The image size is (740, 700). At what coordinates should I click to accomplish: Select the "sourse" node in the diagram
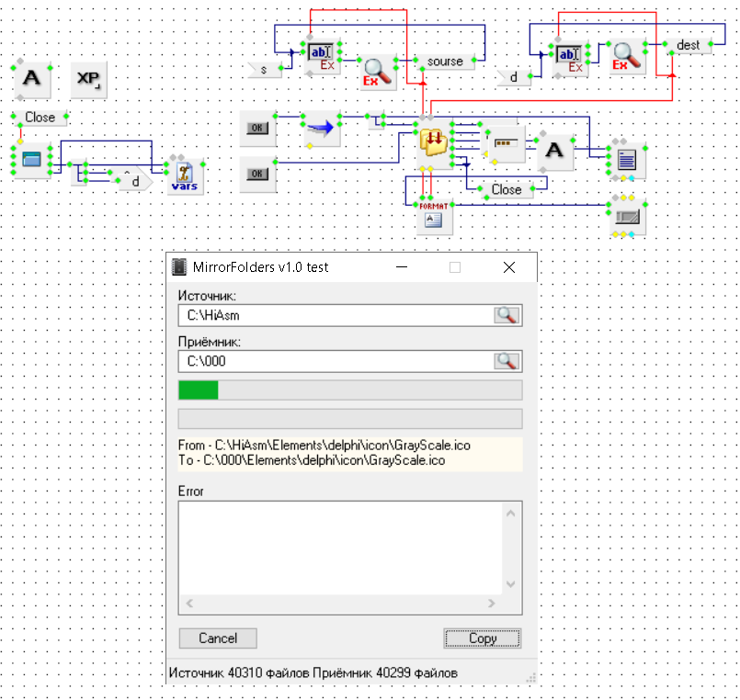[x=445, y=62]
